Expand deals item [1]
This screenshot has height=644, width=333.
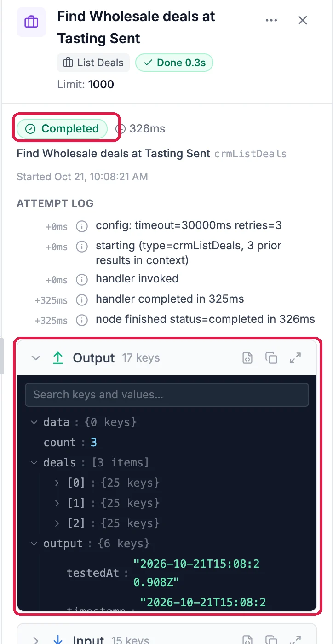click(57, 503)
